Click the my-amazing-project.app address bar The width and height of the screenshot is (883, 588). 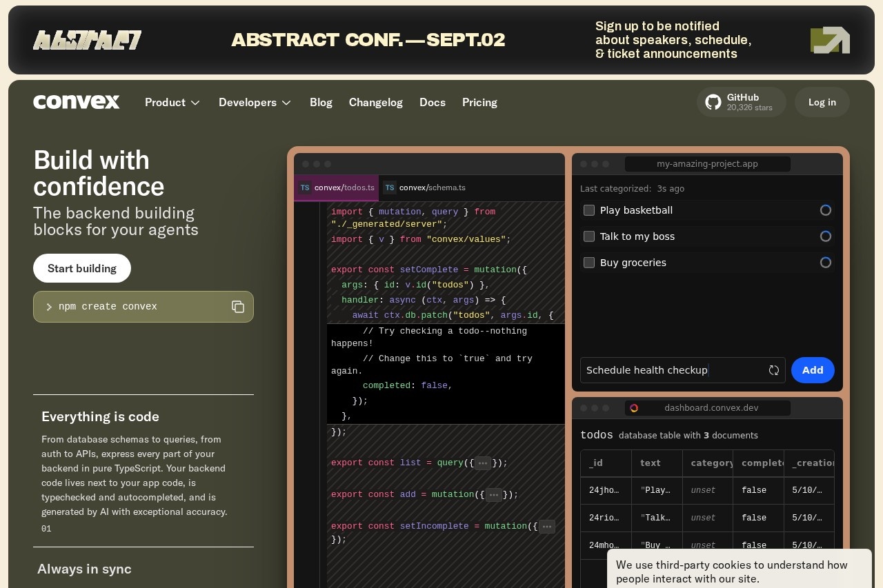point(708,164)
